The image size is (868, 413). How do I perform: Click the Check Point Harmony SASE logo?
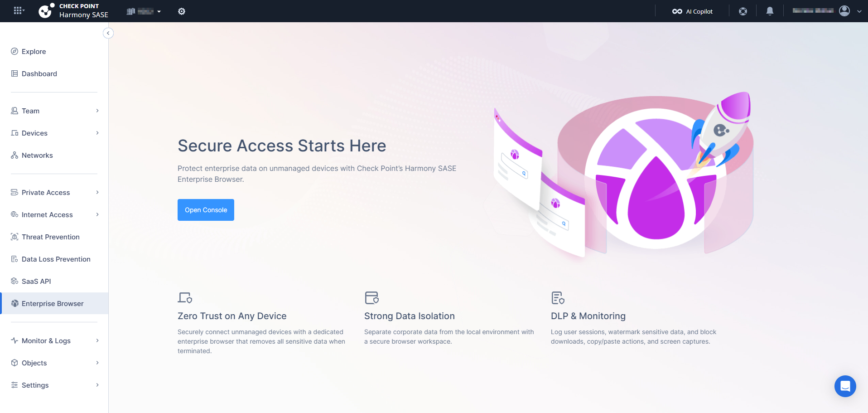pos(73,11)
